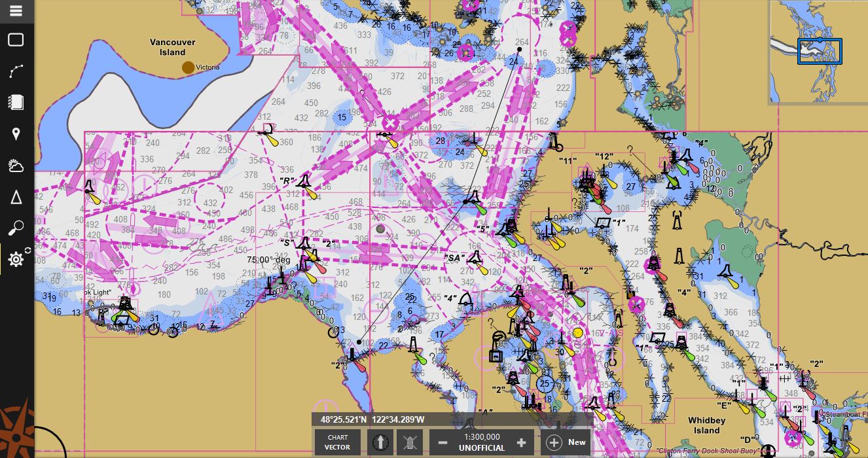Switch the CHART VECTOR mode button
This screenshot has height=458, width=868.
[337, 443]
